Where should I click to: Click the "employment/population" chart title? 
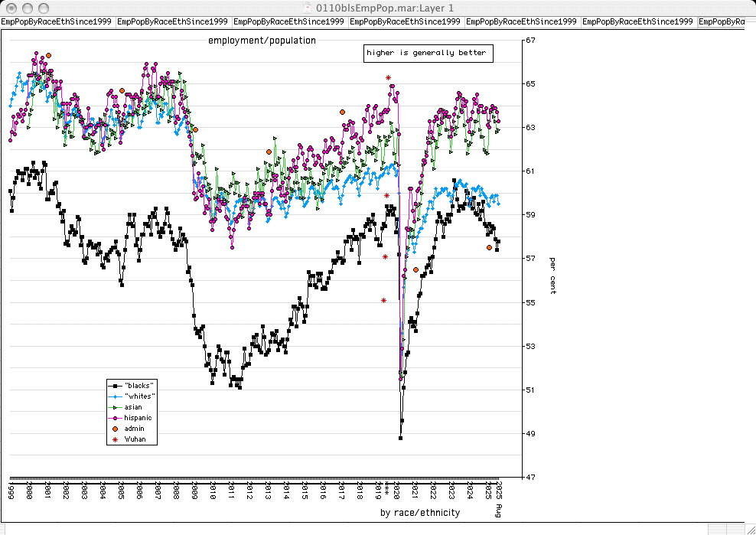(262, 40)
